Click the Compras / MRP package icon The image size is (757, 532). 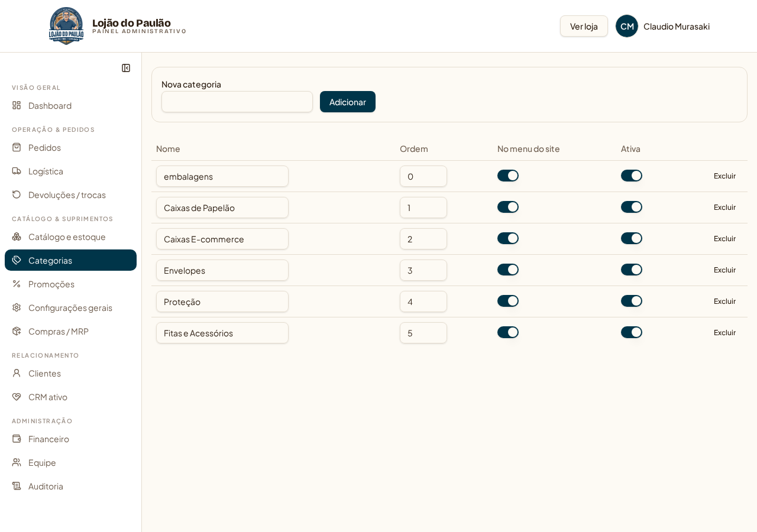[17, 331]
